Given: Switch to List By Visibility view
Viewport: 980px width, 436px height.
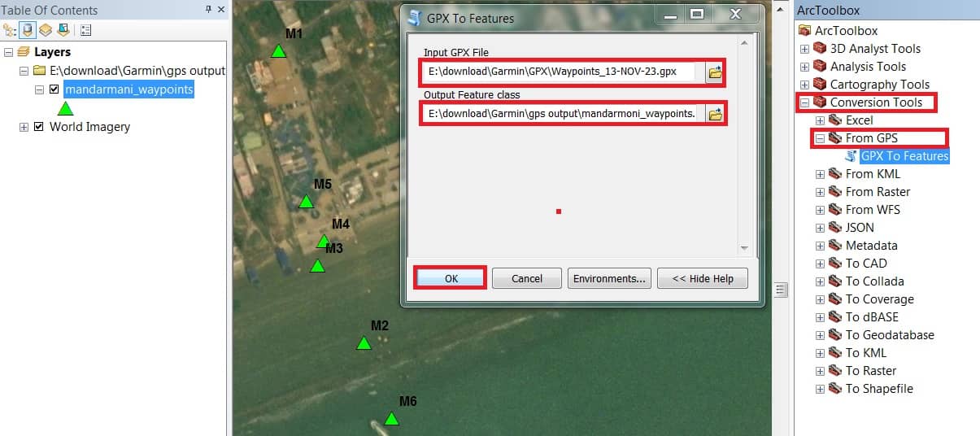Looking at the screenshot, I should [x=46, y=30].
